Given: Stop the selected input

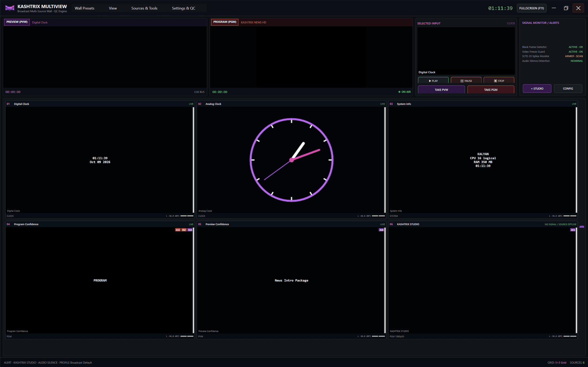Looking at the screenshot, I should pos(499,81).
